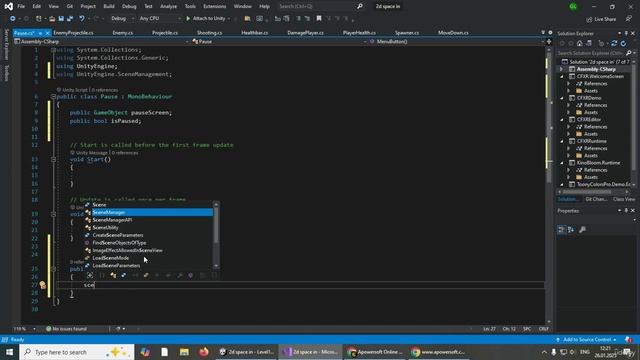640x360 pixels.
Task: Click the Sync with Active Document icon
Action: tap(614, 43)
